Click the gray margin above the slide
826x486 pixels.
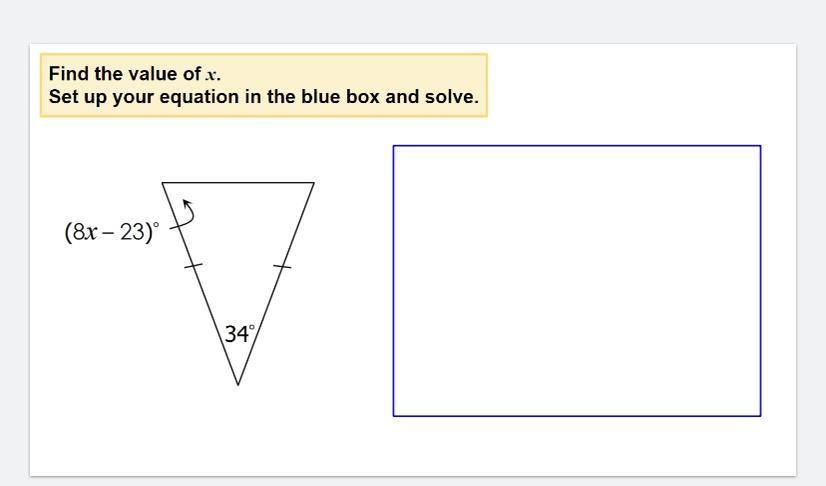point(400,20)
